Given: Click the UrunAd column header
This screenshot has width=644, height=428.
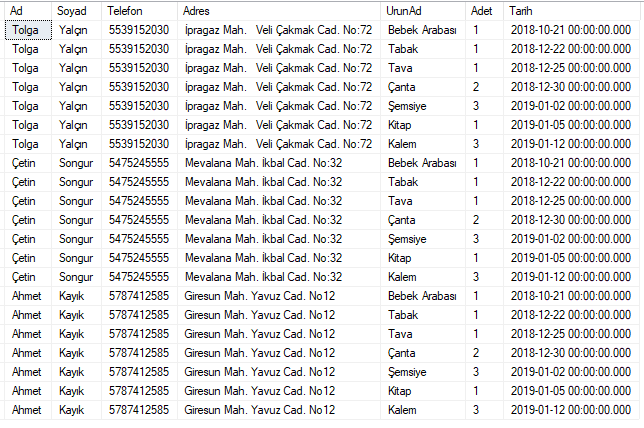Looking at the screenshot, I should click(423, 11).
